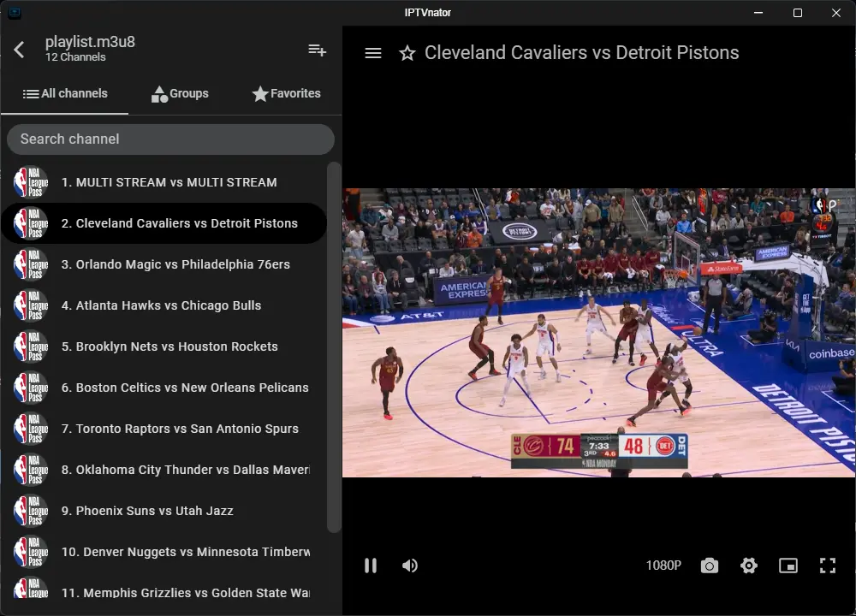Click the channel list scrollbar

click(334, 347)
